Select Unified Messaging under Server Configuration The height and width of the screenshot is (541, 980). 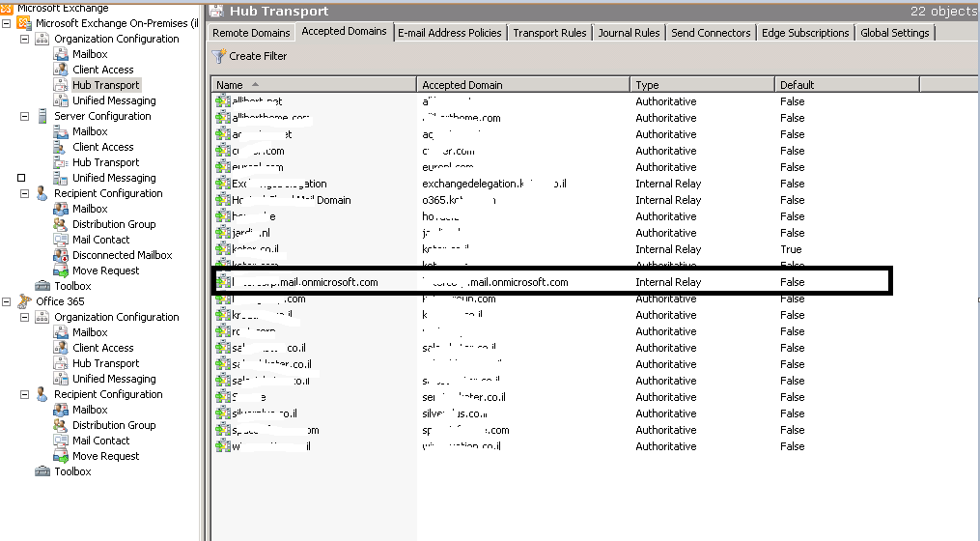click(x=114, y=179)
